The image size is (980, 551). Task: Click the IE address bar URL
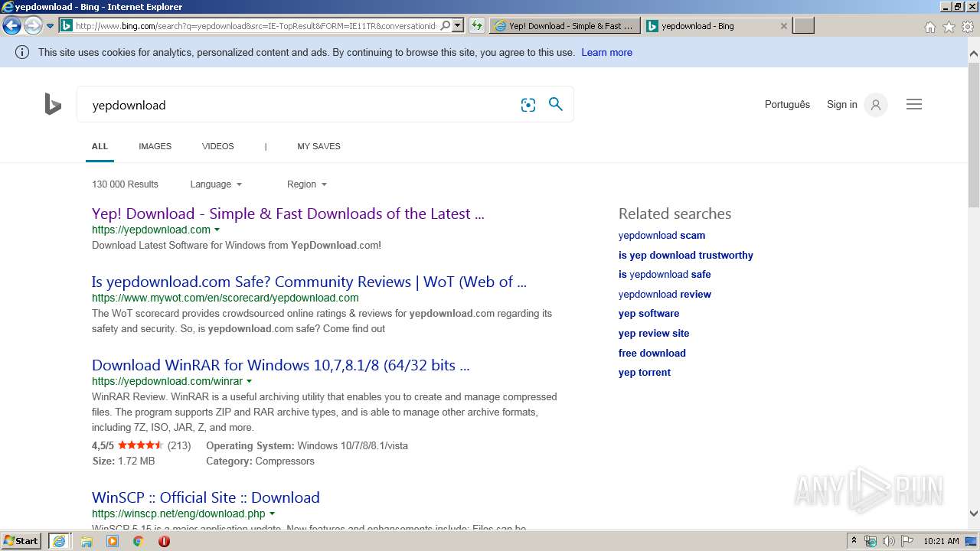pos(256,25)
